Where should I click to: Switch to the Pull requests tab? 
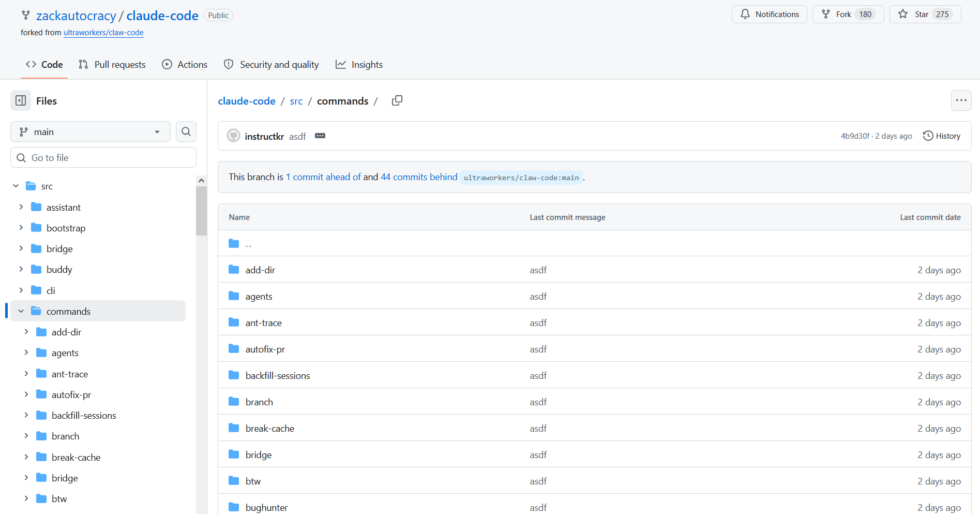112,65
